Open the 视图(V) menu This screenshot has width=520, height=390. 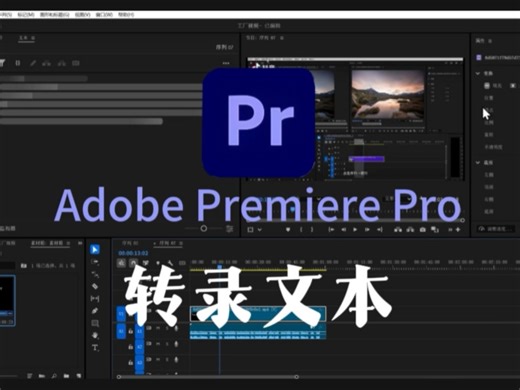82,15
